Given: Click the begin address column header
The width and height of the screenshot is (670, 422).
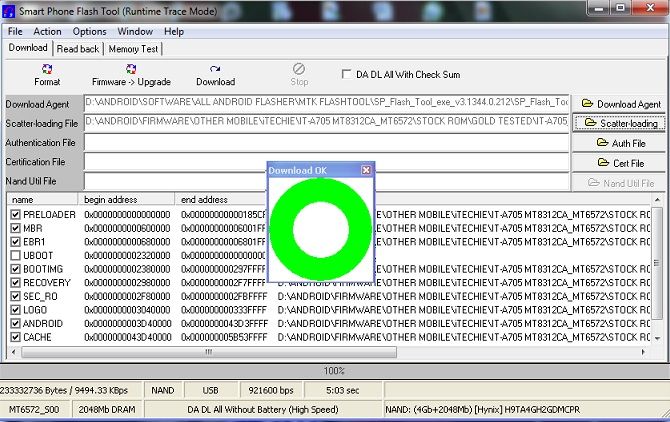Looking at the screenshot, I should coord(110,200).
